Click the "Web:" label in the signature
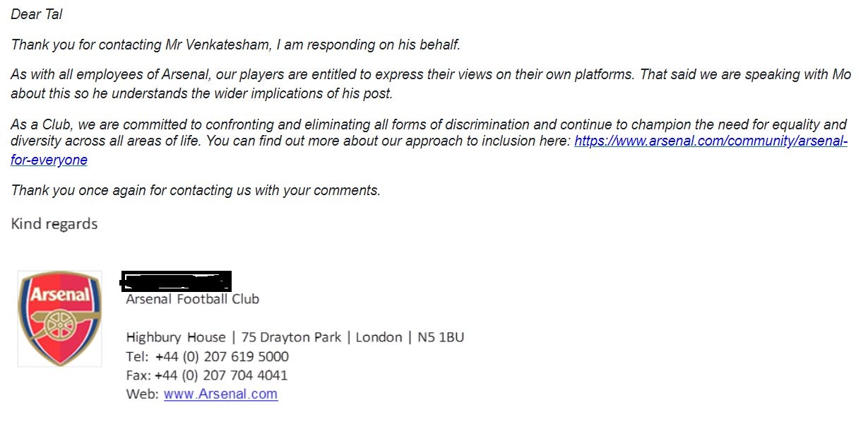The width and height of the screenshot is (868, 427). pyautogui.click(x=142, y=394)
